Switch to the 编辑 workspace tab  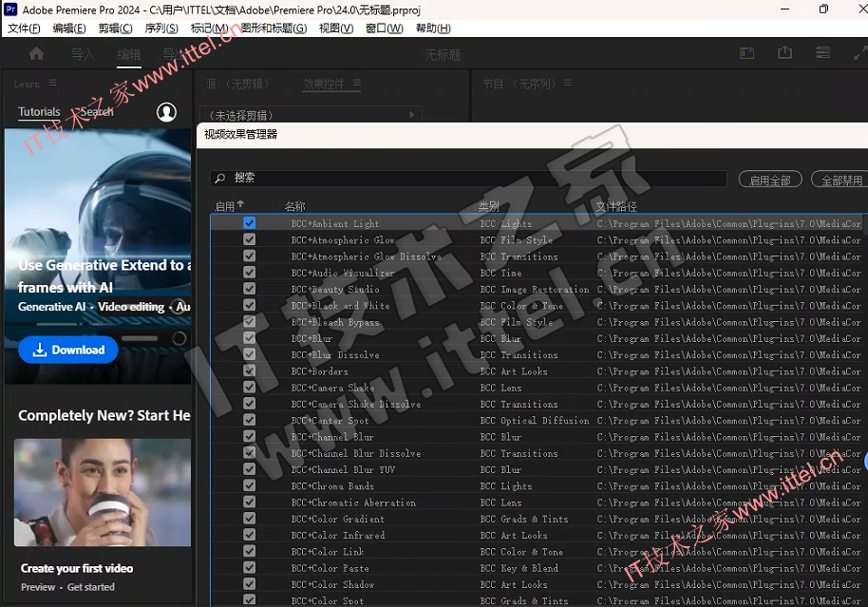pos(128,54)
